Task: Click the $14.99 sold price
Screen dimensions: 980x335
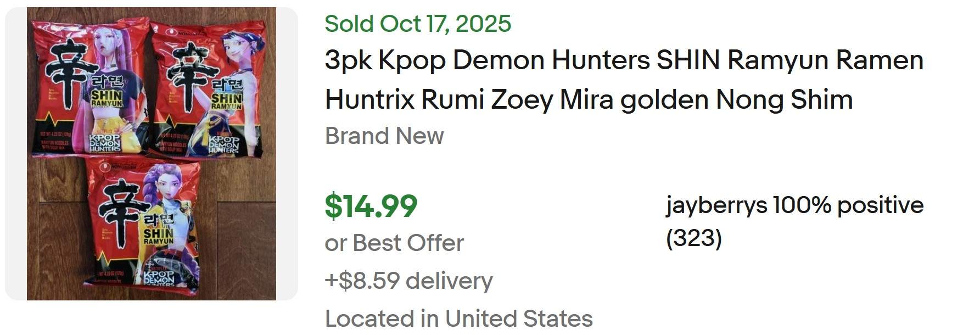Action: pyautogui.click(x=371, y=206)
